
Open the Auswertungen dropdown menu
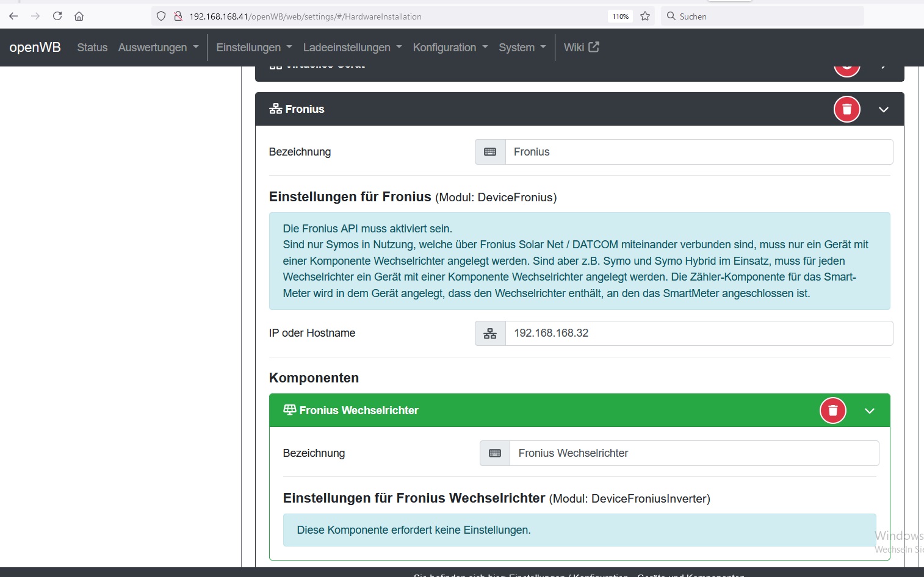tap(158, 48)
